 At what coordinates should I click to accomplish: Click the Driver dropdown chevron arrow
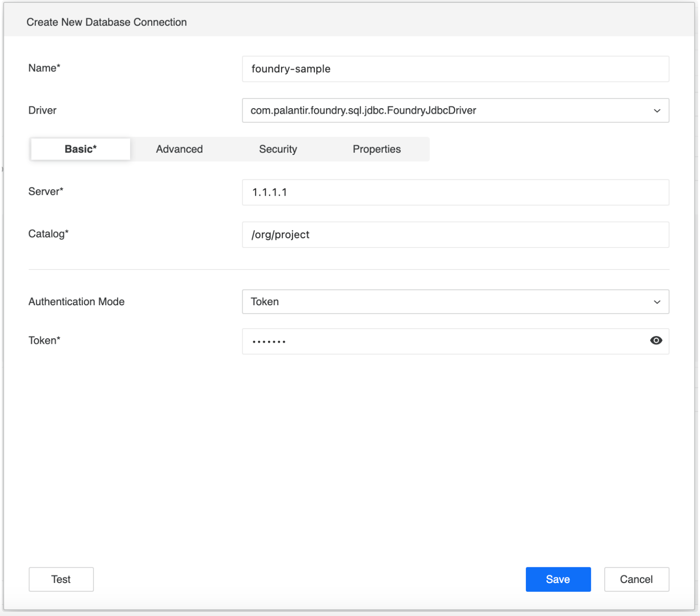pyautogui.click(x=656, y=110)
